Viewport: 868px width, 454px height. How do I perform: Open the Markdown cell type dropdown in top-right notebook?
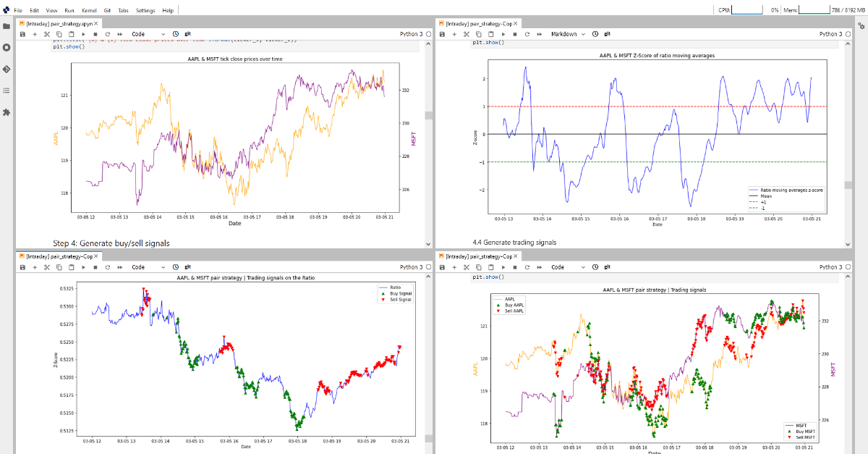566,34
